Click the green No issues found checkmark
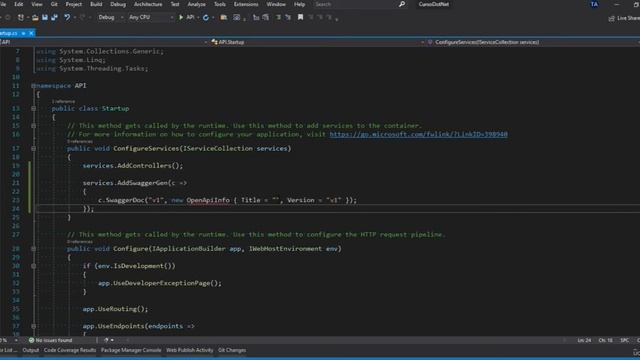The image size is (640, 360). click(x=31, y=340)
